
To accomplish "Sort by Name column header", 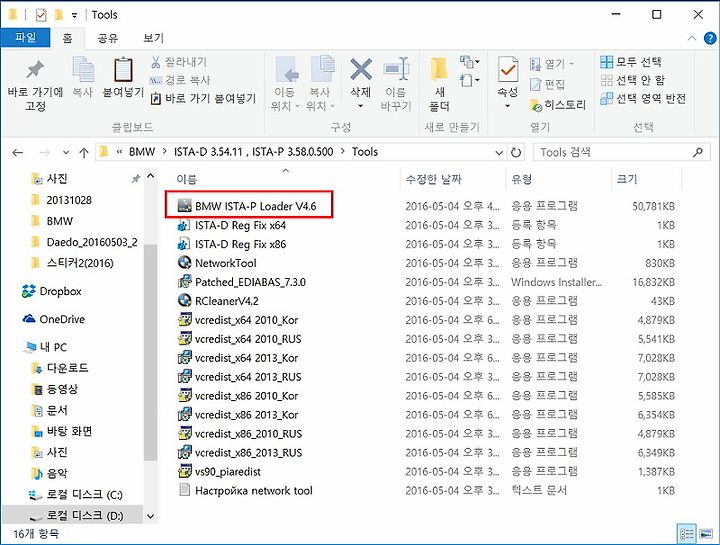I will pos(186,179).
